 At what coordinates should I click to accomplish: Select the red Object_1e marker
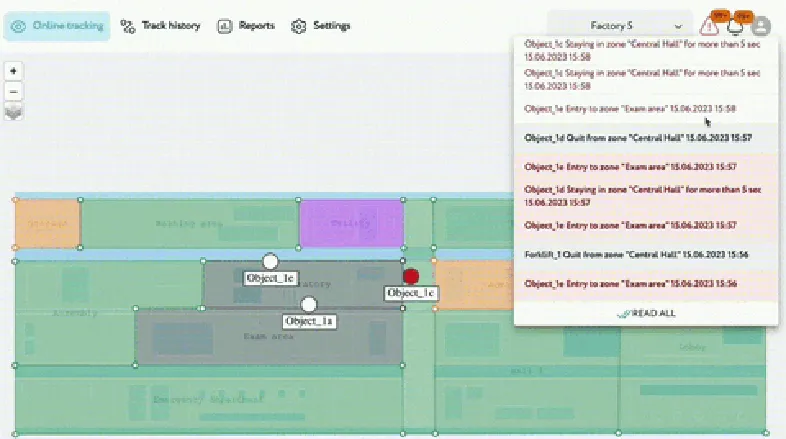pyautogui.click(x=411, y=276)
